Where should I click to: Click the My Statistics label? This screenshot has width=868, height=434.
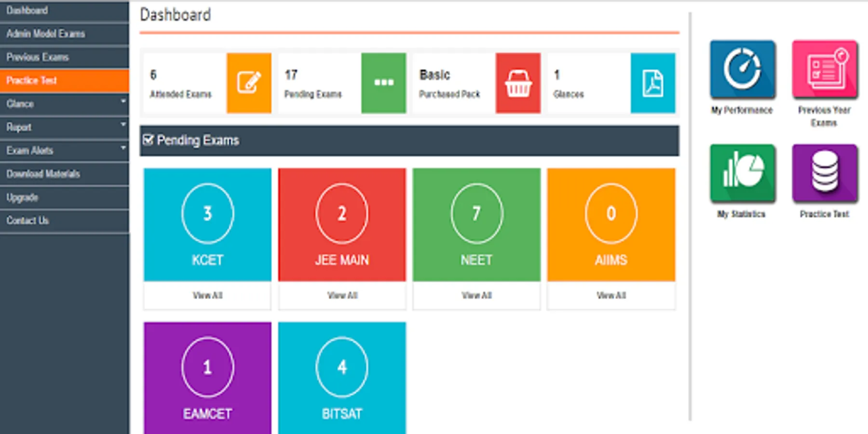(x=742, y=214)
